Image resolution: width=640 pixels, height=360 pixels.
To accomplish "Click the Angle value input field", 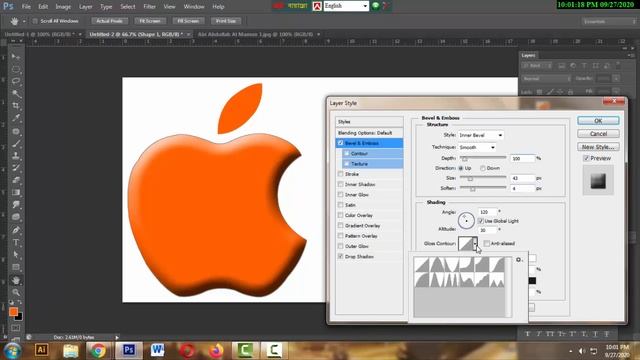I will [487, 212].
